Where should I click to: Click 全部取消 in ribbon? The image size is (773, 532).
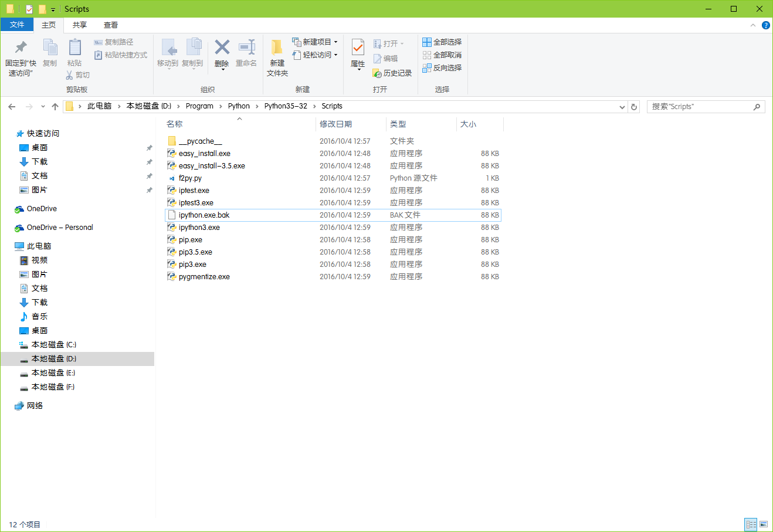click(442, 55)
